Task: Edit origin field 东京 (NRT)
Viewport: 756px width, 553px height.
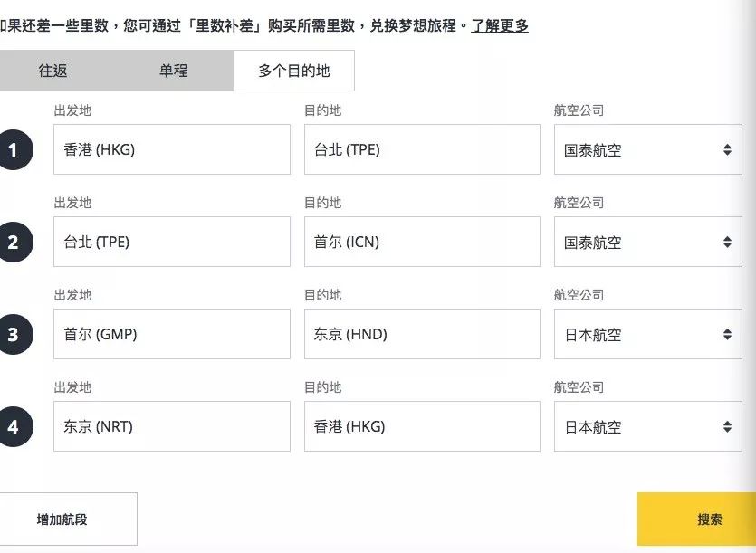Action: pyautogui.click(x=172, y=426)
